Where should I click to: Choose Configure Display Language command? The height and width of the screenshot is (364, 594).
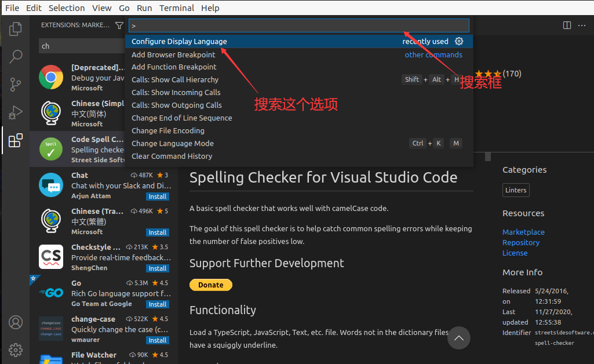coord(299,41)
